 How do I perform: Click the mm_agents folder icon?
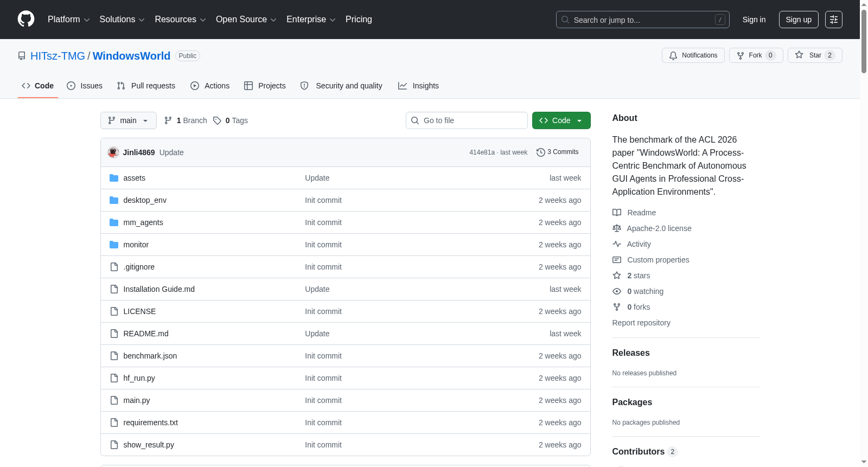point(114,222)
